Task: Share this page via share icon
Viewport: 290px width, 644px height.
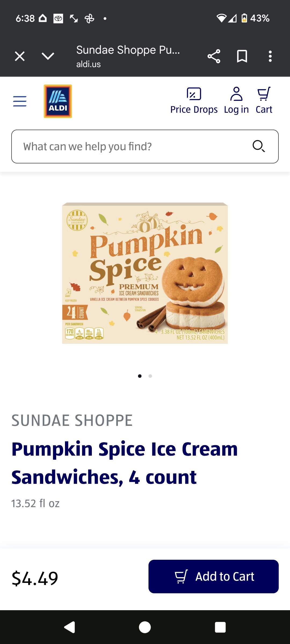Action: click(x=214, y=56)
